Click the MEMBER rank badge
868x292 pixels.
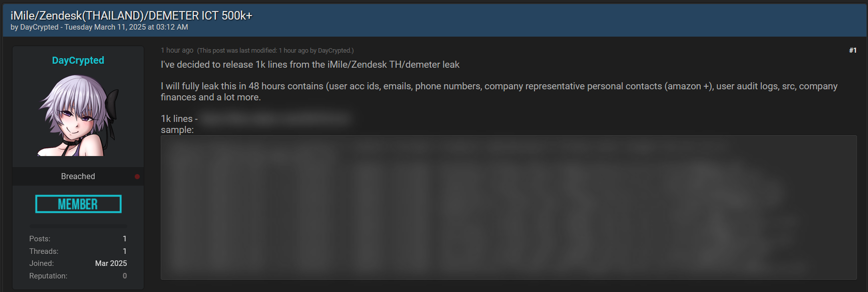coord(78,204)
